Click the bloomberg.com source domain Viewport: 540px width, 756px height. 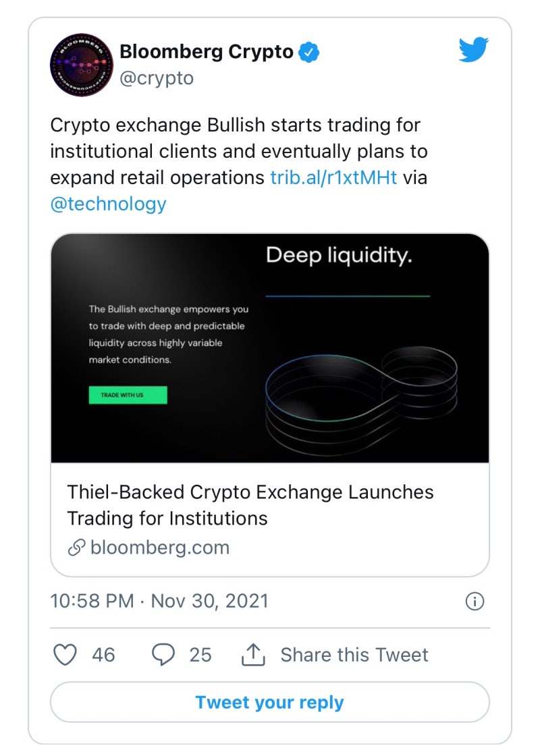[159, 548]
